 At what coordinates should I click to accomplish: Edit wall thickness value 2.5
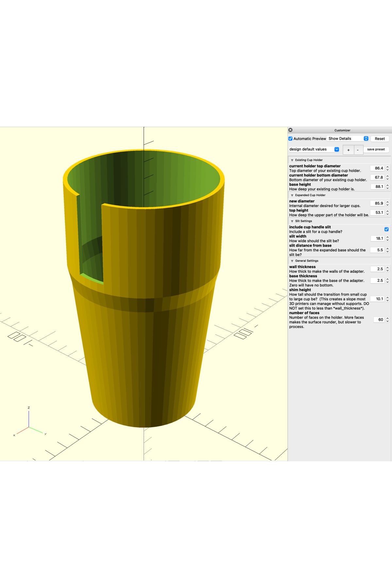[x=378, y=269]
